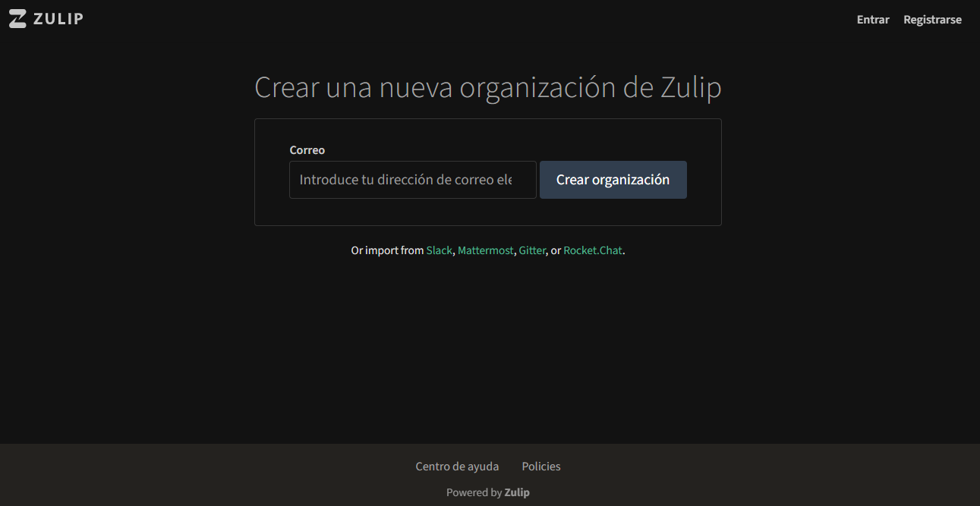This screenshot has height=506, width=980.
Task: Open the Rocket.Chat import link
Action: tap(592, 250)
